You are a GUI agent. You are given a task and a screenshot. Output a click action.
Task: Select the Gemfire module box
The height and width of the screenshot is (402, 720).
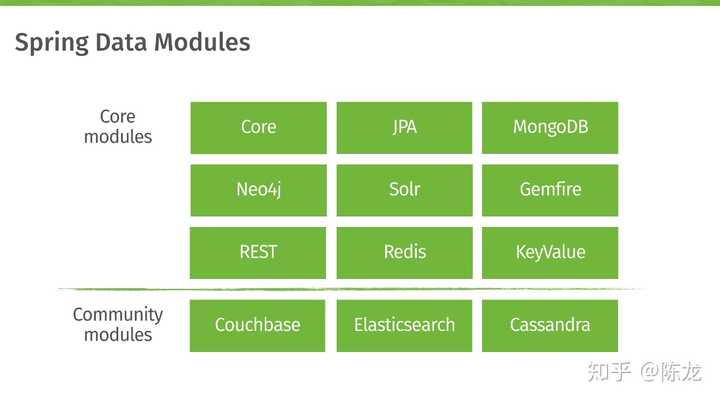click(550, 189)
